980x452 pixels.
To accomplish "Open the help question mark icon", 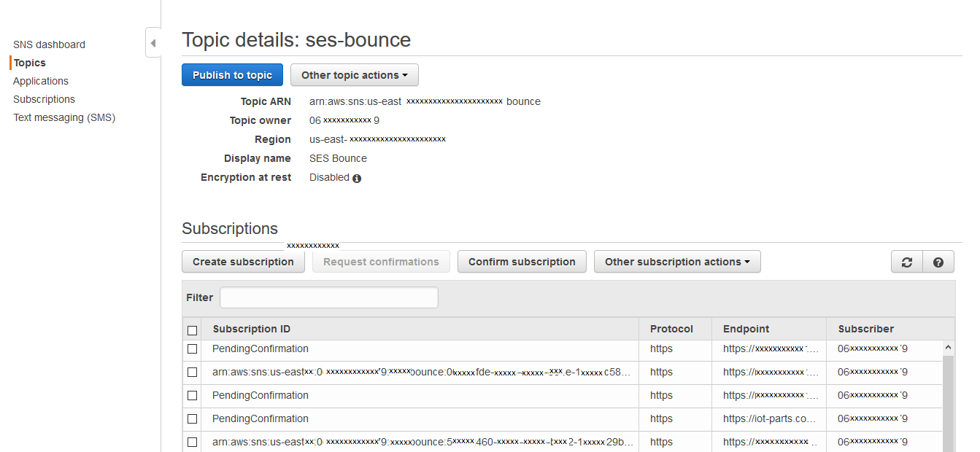I will [x=938, y=262].
